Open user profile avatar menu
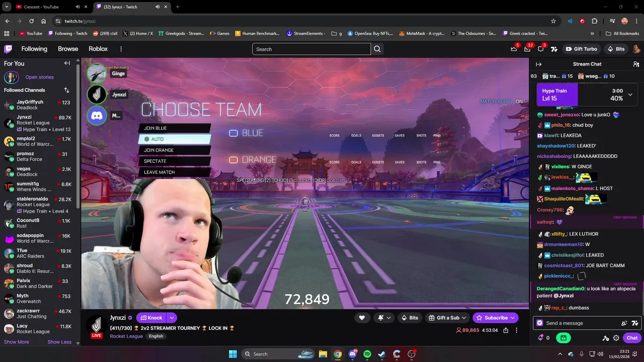The width and height of the screenshot is (644, 362). pyautogui.click(x=636, y=49)
